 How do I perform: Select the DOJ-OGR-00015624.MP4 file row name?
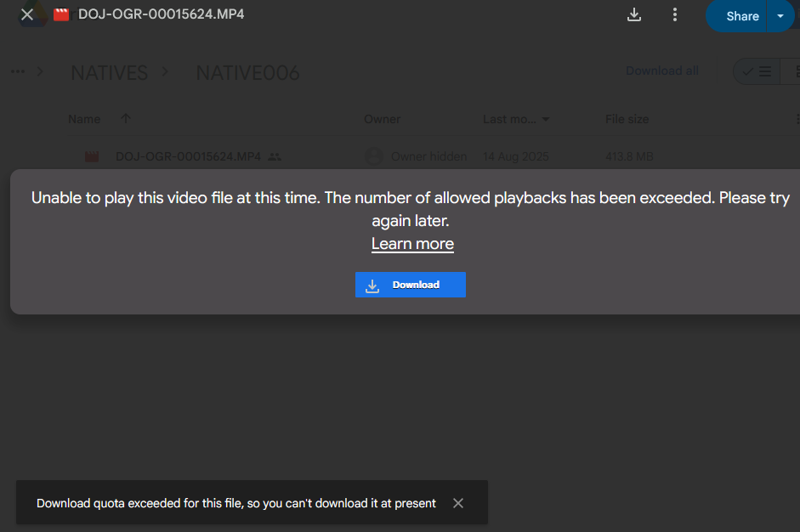188,156
